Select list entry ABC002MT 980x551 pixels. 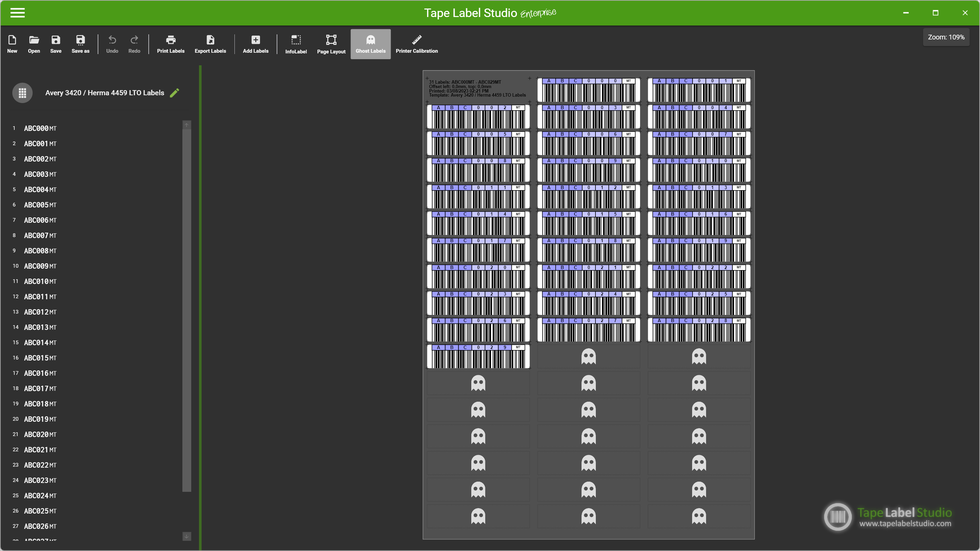coord(40,159)
